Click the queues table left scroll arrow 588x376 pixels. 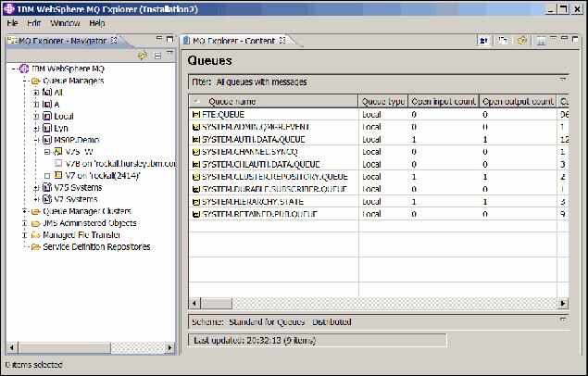(x=194, y=303)
